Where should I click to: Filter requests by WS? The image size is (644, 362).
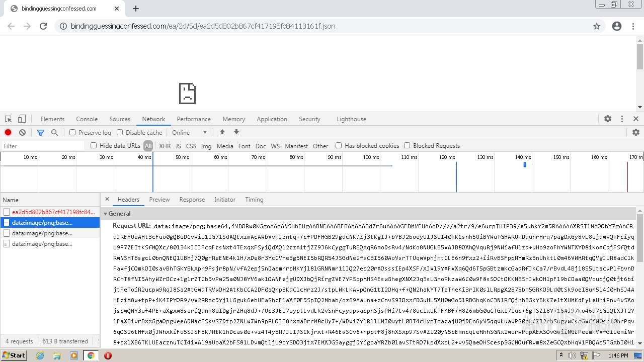point(275,146)
